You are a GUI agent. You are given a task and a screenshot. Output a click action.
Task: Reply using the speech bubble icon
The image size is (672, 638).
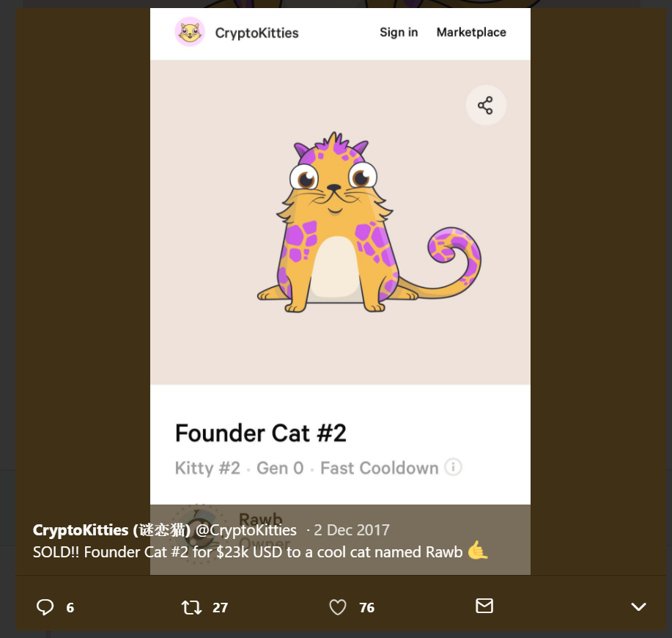point(45,607)
